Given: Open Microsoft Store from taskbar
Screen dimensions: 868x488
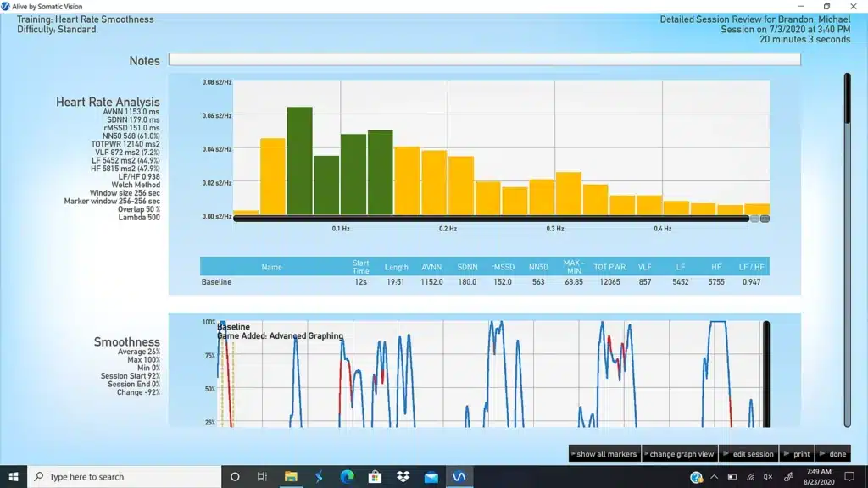Looking at the screenshot, I should [375, 476].
